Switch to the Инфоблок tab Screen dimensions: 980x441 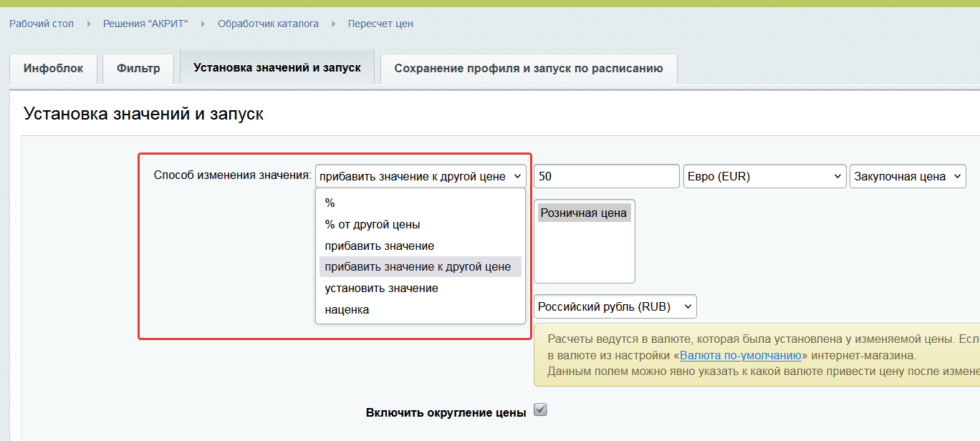pos(54,69)
